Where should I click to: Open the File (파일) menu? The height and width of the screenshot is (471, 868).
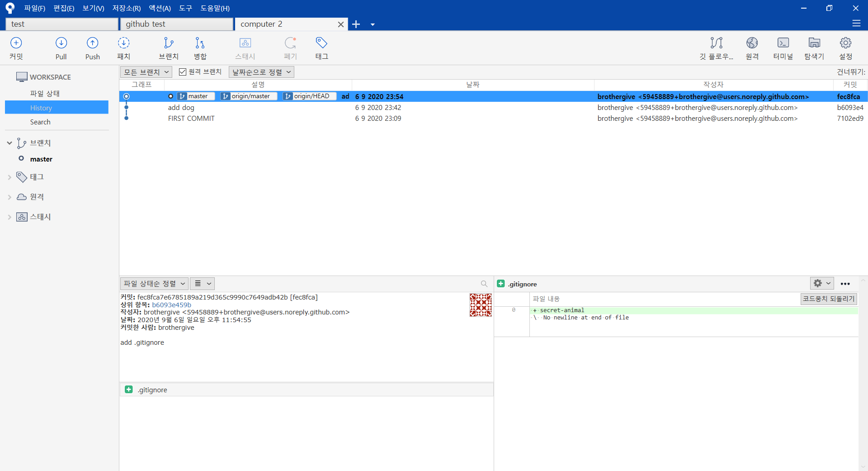[x=35, y=8]
